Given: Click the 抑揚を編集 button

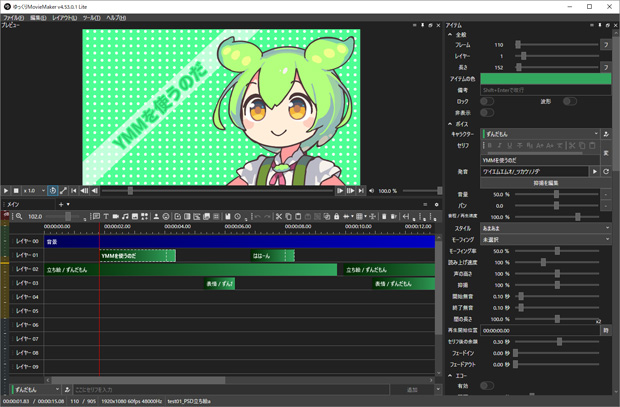Looking at the screenshot, I should coord(546,183).
